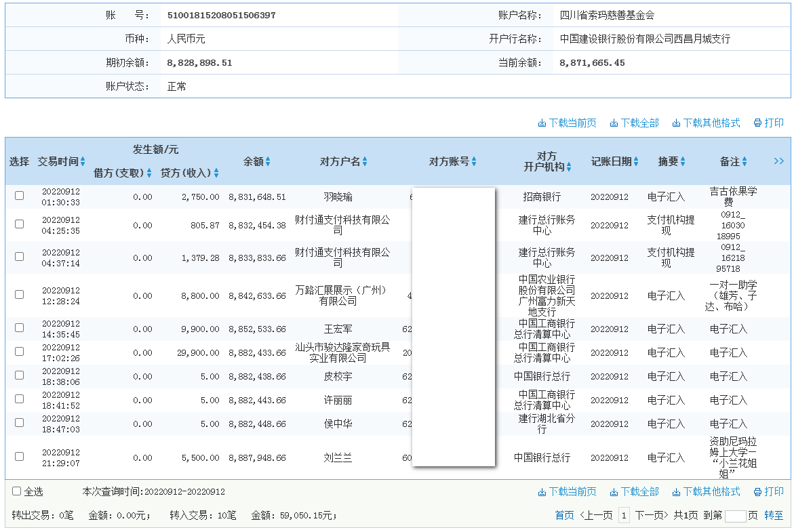Click bottom 打印 print link

[x=769, y=491]
